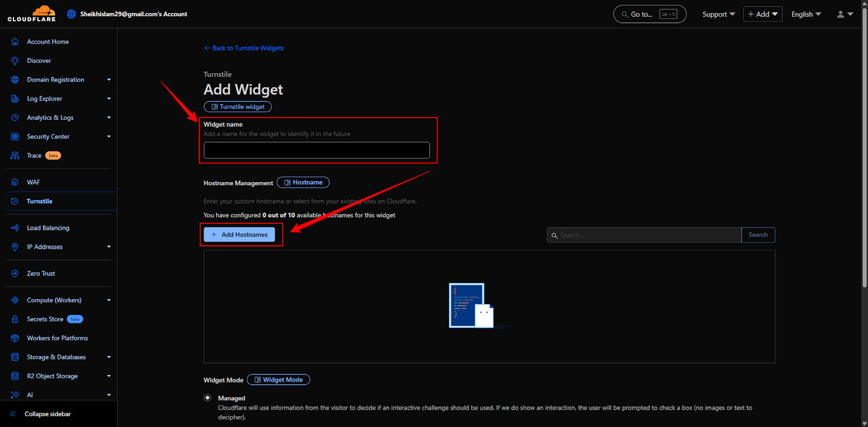The width and height of the screenshot is (868, 427).
Task: Click the page vertical scrollbar
Action: [x=864, y=146]
